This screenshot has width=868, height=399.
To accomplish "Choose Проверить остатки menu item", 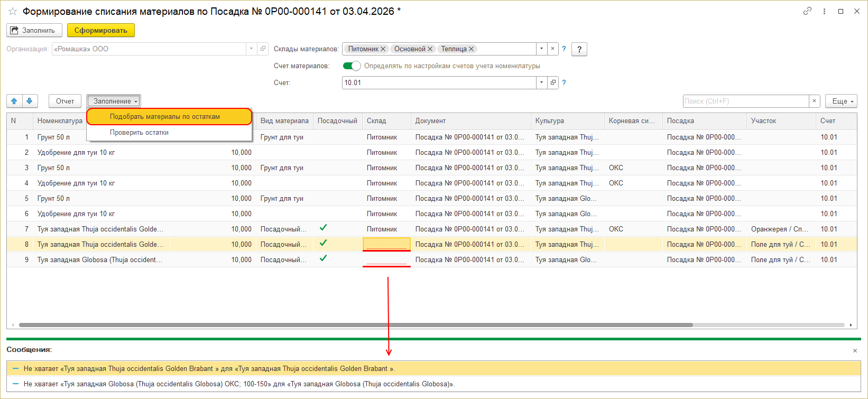I will click(x=139, y=133).
